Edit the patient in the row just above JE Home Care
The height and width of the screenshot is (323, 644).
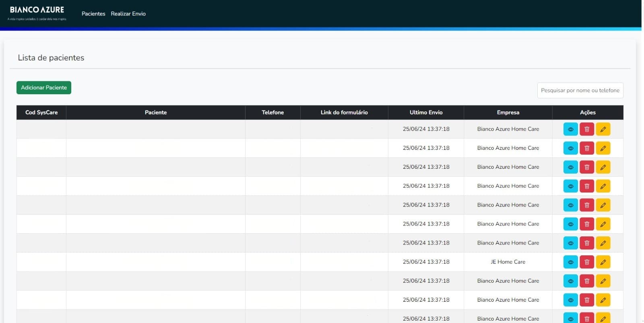pos(603,243)
